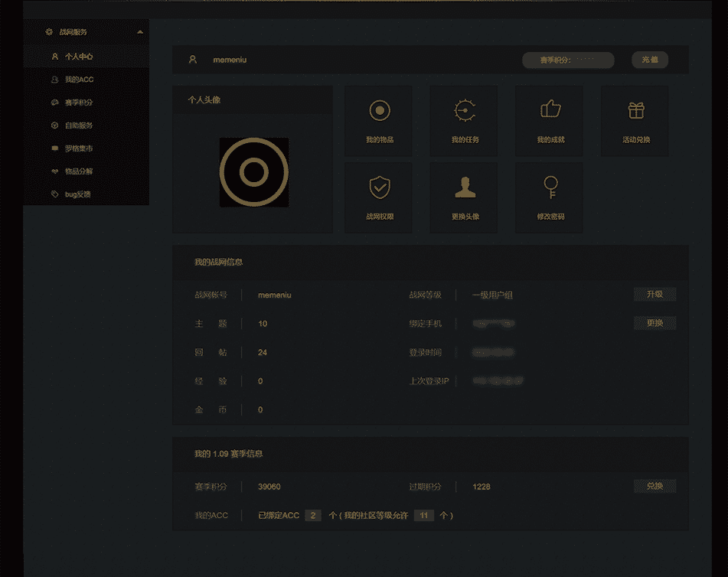Click the 更换 button for 绑定手机
Image resolution: width=728 pixels, height=577 pixels.
click(x=655, y=323)
